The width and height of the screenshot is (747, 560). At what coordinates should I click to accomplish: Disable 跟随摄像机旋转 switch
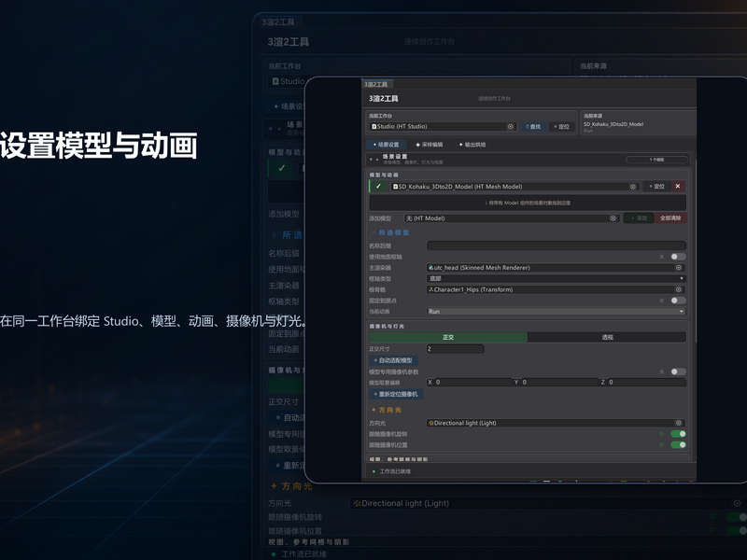[x=679, y=434]
